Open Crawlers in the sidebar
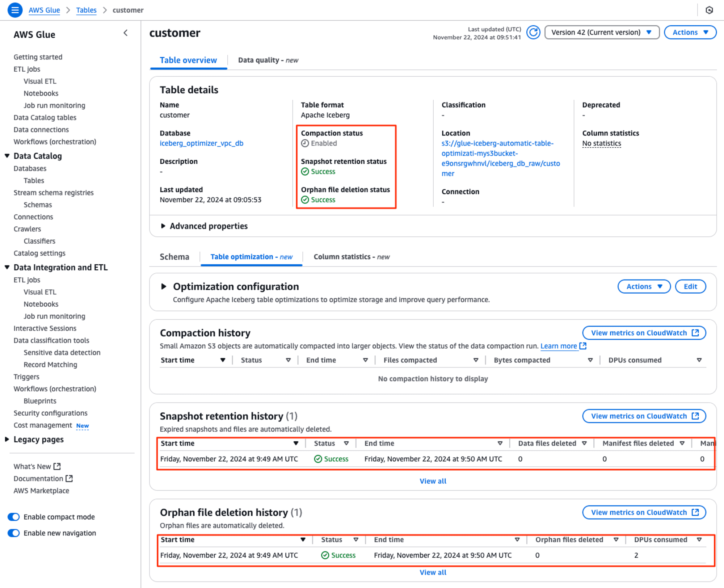Screen dimensions: 724x588 27,229
